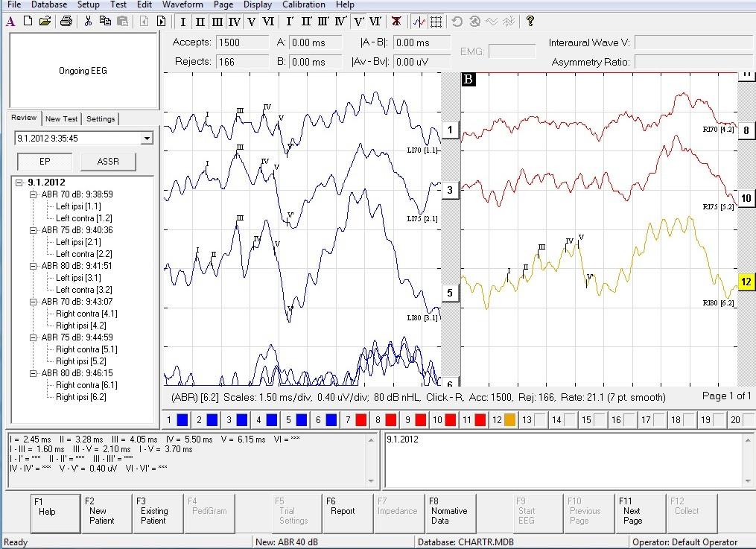Mark wave VI' trough label
756x549 pixels.
pyautogui.click(x=375, y=21)
